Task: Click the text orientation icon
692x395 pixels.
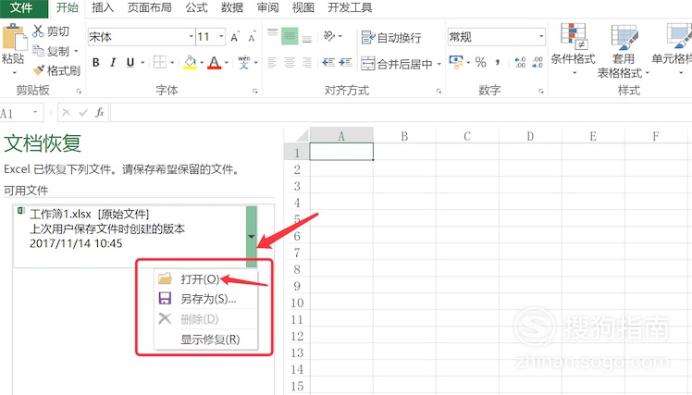Action: click(329, 36)
